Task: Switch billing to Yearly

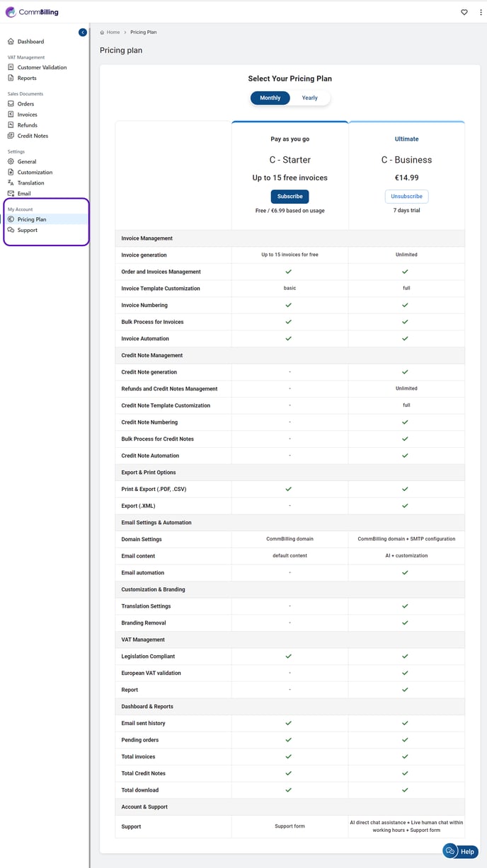Action: tap(310, 98)
